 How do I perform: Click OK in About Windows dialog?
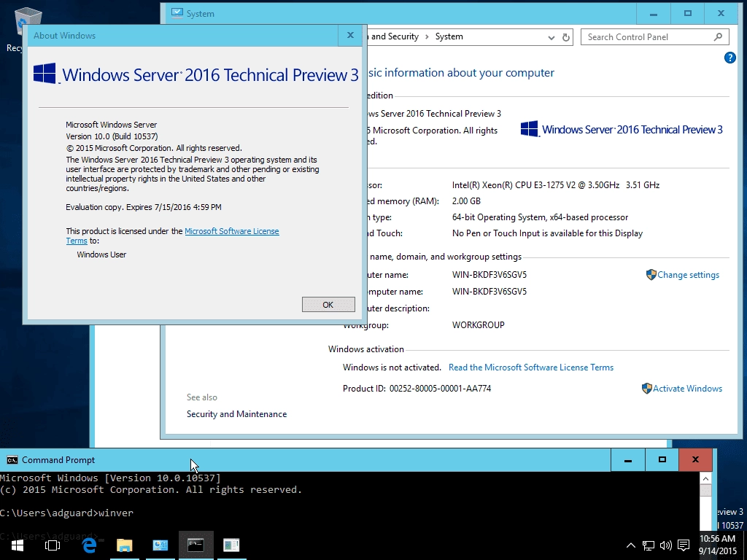(x=328, y=305)
